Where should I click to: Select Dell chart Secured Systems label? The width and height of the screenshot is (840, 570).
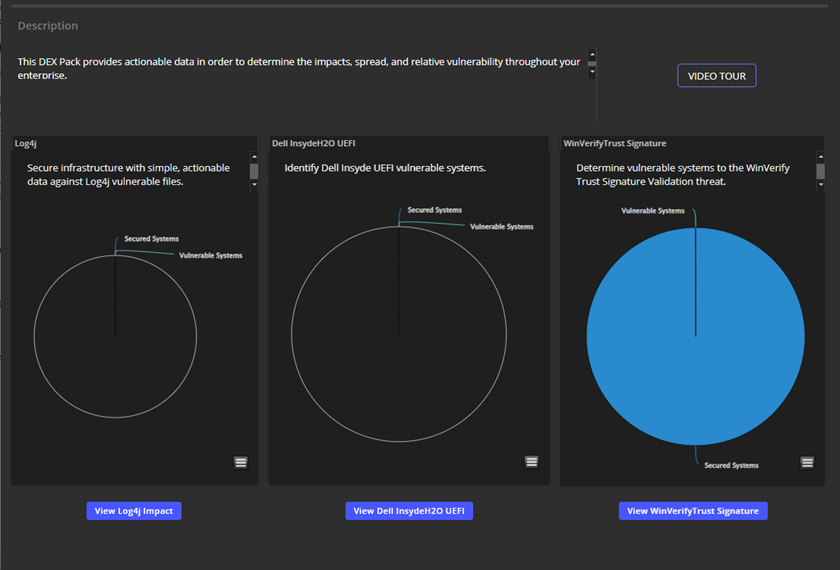[x=434, y=210]
